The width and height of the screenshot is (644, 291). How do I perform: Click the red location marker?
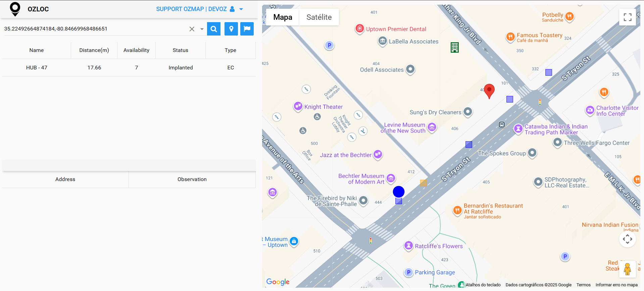click(x=489, y=91)
